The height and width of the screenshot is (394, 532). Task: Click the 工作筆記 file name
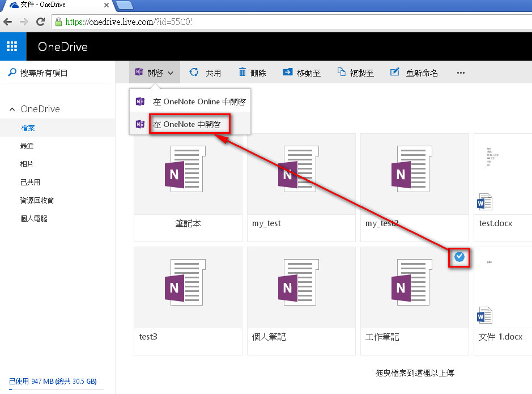(x=382, y=337)
